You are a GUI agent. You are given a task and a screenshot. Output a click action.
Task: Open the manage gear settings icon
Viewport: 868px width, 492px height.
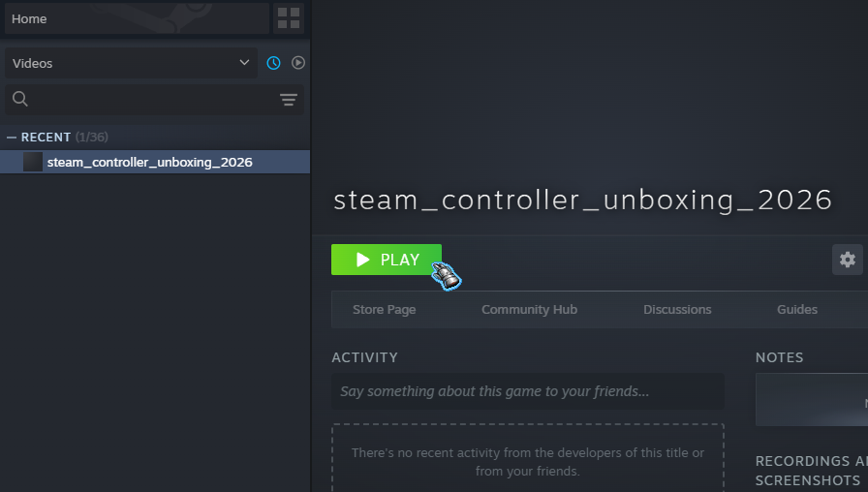[x=848, y=260]
